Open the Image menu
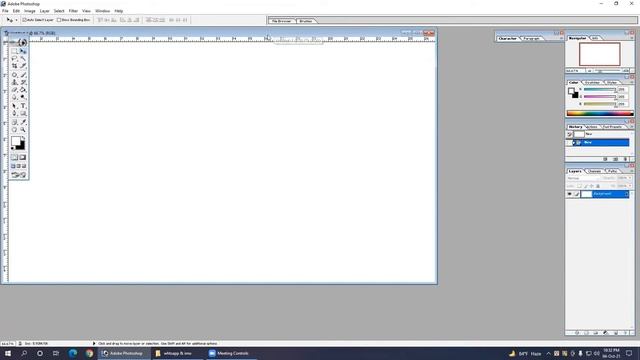 click(x=29, y=11)
